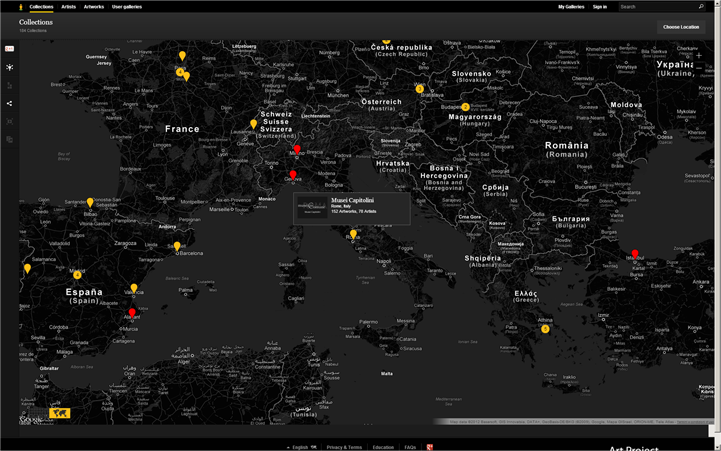721x451 pixels.
Task: Click the Musei Capitolini title in popup
Action: tap(353, 200)
